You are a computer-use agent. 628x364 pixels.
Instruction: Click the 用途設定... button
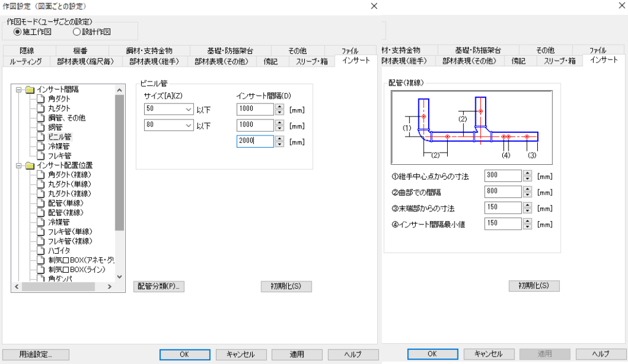tap(35, 354)
